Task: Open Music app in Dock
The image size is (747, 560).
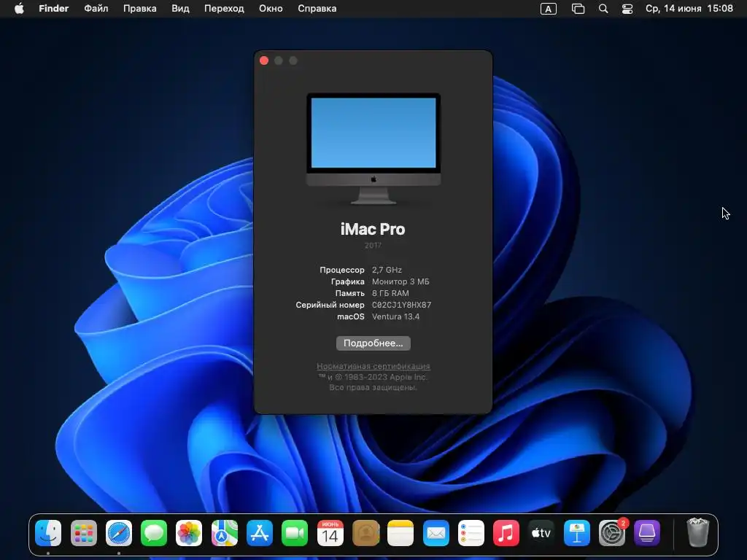Action: [x=506, y=533]
